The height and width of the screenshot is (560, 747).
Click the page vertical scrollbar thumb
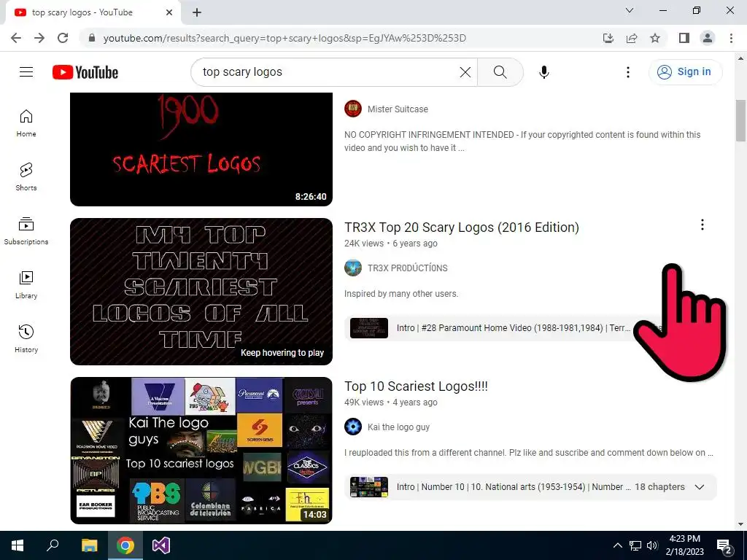pyautogui.click(x=740, y=120)
